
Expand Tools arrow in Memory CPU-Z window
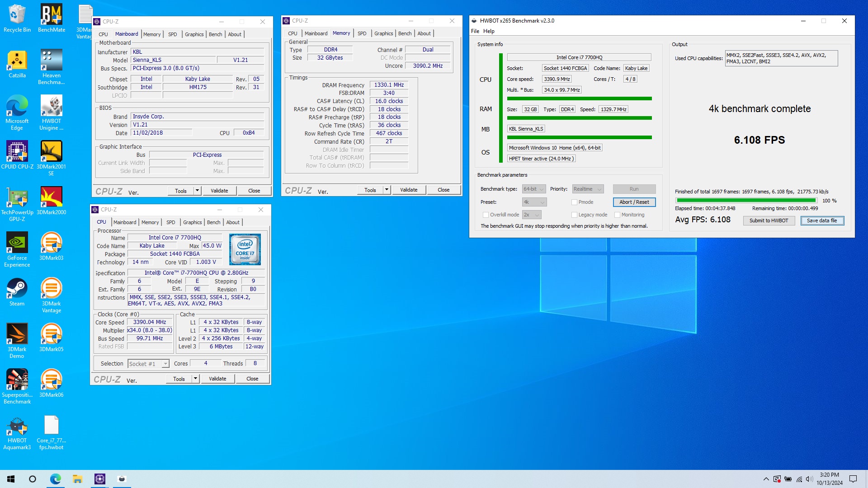(387, 190)
